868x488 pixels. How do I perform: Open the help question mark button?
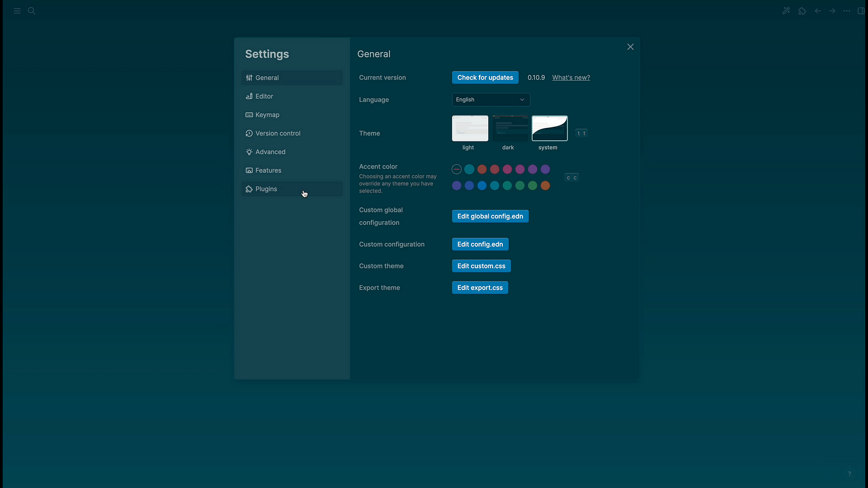coord(850,474)
